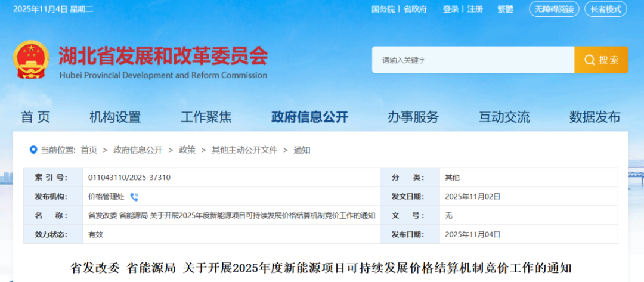Click the 湖北省发展和改革委员会 site title
The image size is (644, 282).
(x=163, y=55)
